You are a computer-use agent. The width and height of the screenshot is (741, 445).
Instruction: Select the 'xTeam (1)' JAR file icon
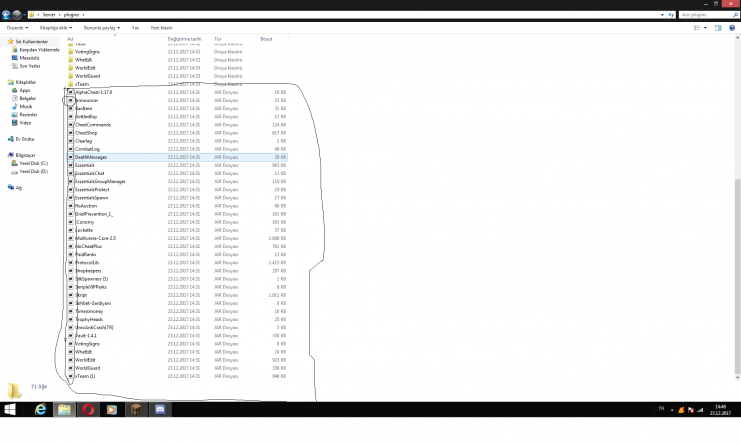pyautogui.click(x=70, y=376)
